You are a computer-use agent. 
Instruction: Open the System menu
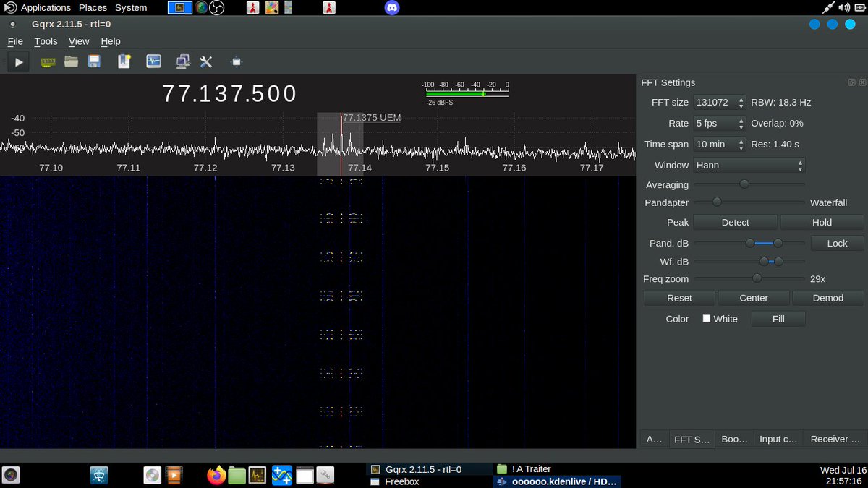pyautogui.click(x=131, y=7)
